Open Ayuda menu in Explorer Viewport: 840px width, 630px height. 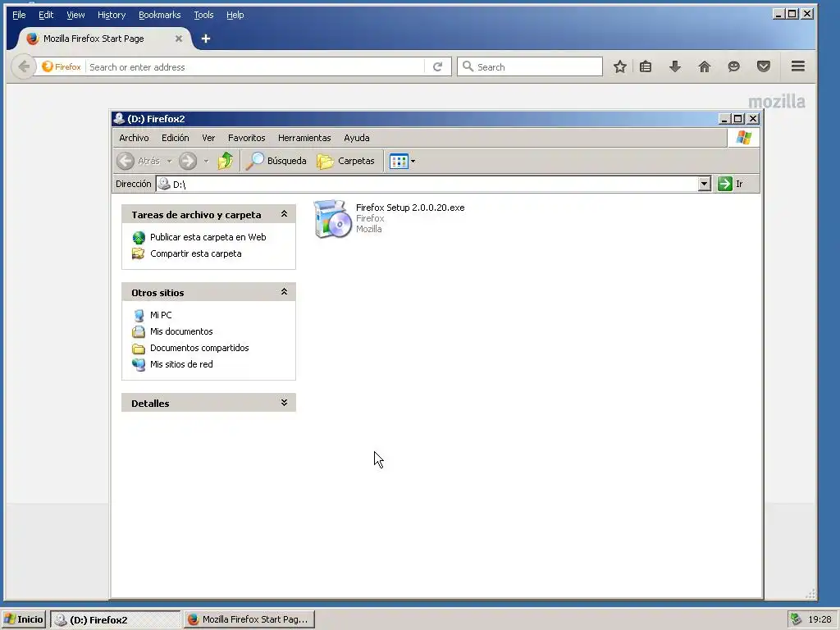click(x=357, y=138)
